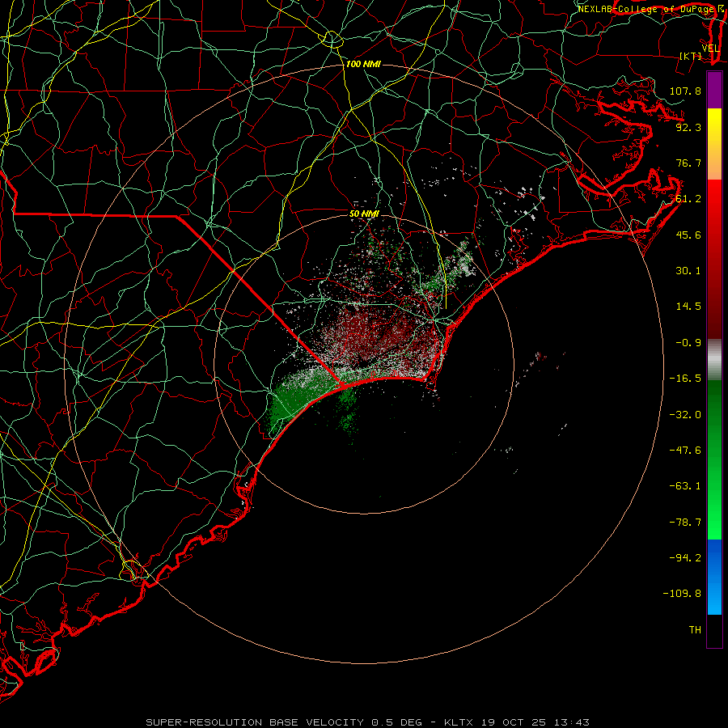The width and height of the screenshot is (728, 728).
Task: Click the '50 NMI' range ring label
Action: click(x=365, y=214)
